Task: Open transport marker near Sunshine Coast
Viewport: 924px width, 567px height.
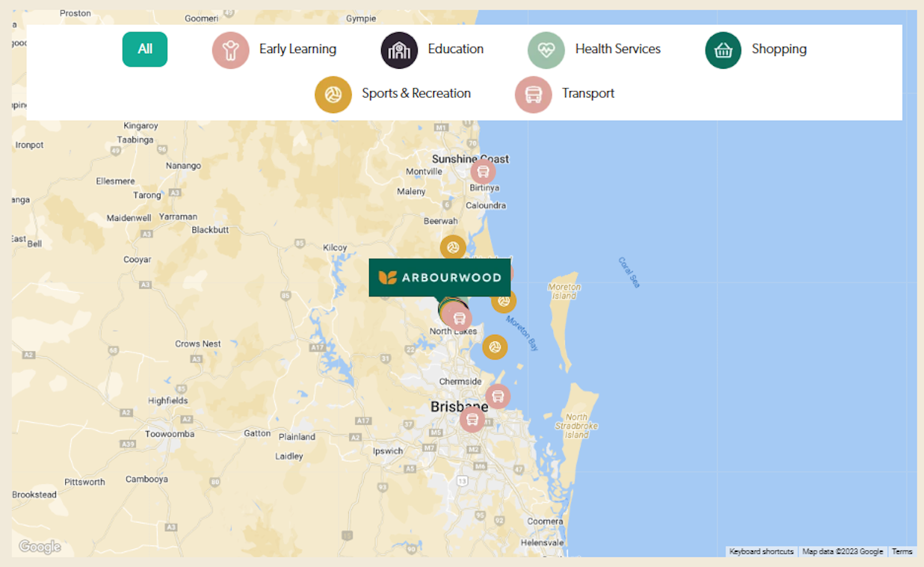Action: click(483, 171)
